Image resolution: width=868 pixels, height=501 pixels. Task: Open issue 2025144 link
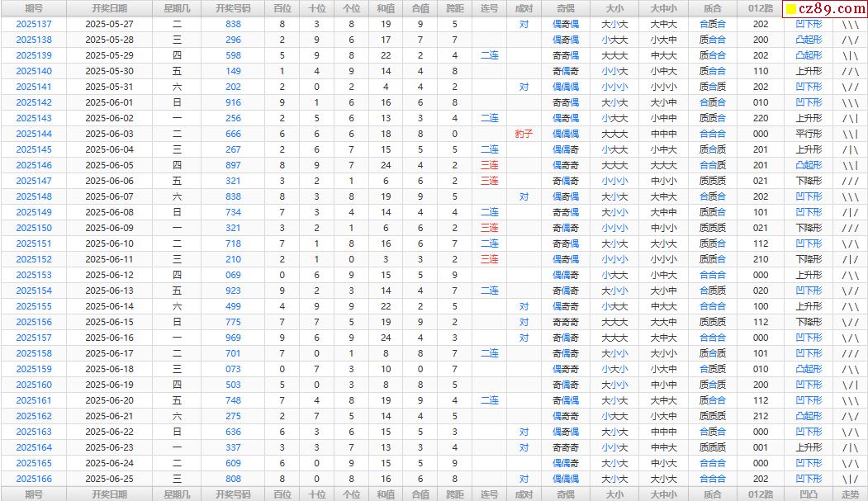pyautogui.click(x=34, y=134)
